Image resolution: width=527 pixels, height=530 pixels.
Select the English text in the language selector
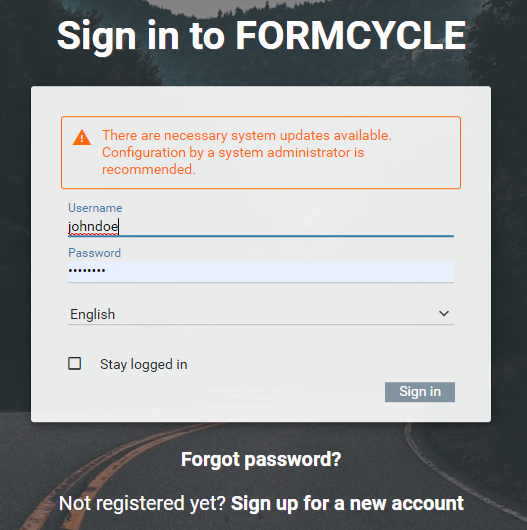tap(92, 314)
